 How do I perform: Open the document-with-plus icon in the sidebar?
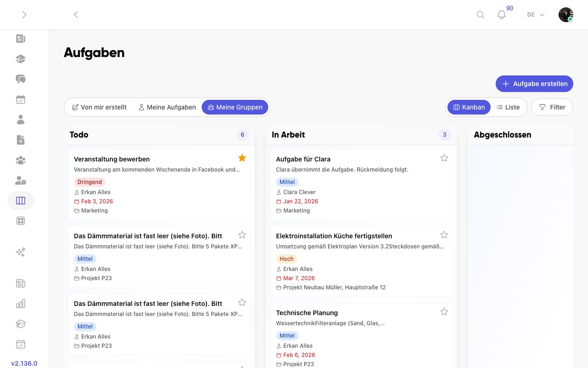(20, 140)
